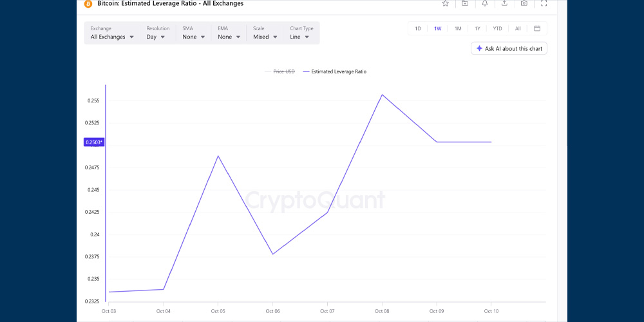
Task: Click the 0.2425 y-axis value
Action: coord(91,213)
